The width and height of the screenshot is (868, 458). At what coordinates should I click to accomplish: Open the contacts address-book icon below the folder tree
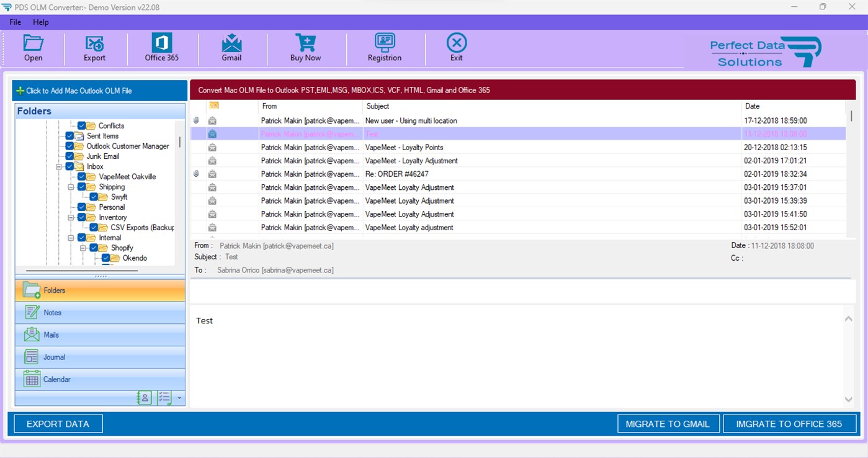coord(144,398)
